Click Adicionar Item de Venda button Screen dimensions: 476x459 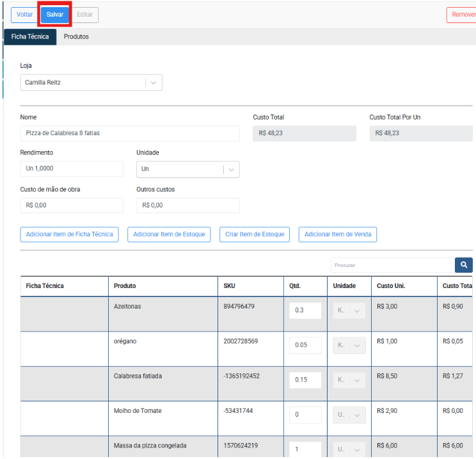click(x=338, y=235)
